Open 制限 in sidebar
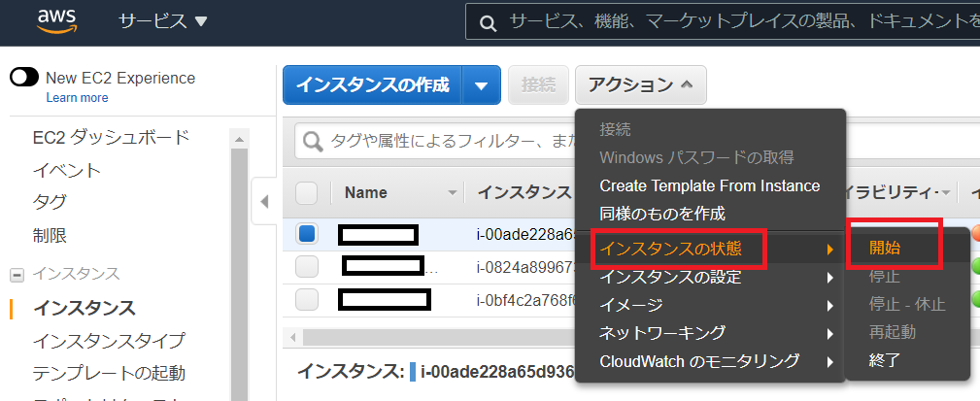Image resolution: width=980 pixels, height=401 pixels. [x=50, y=236]
